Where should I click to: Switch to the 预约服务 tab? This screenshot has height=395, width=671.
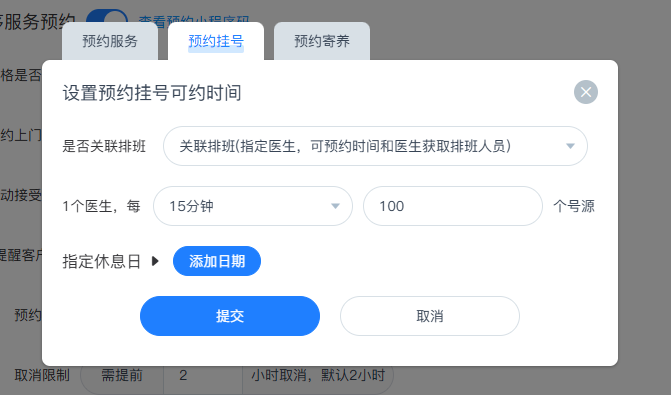[110, 42]
